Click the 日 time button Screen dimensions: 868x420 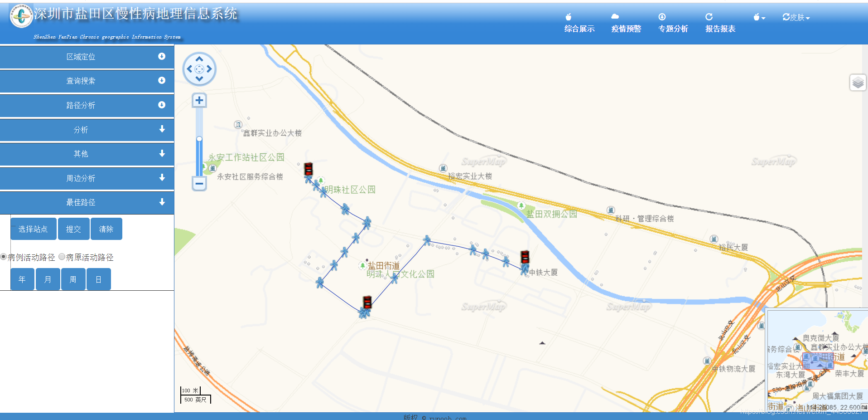point(99,279)
